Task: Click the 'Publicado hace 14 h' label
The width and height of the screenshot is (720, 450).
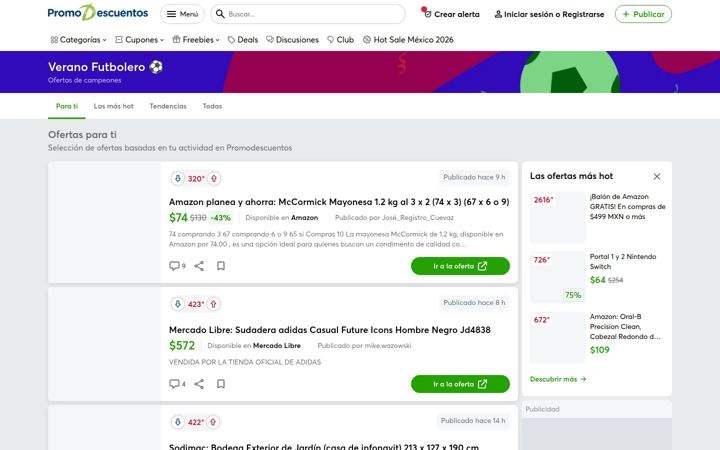Action: (x=472, y=421)
